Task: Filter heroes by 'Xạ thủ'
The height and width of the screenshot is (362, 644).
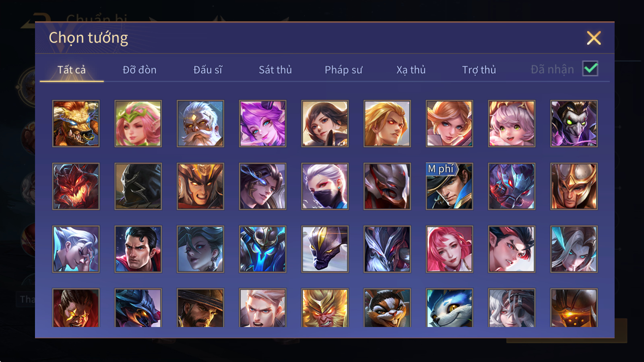Action: (x=411, y=70)
